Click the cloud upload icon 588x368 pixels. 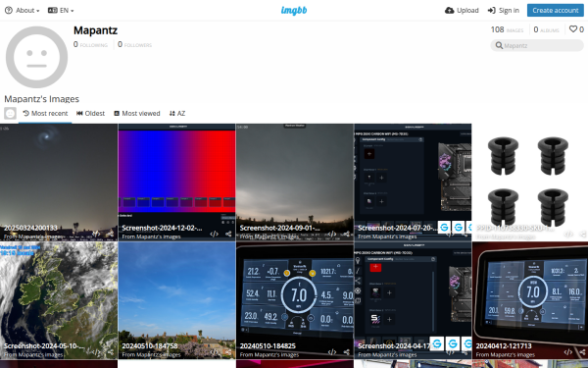coord(449,11)
